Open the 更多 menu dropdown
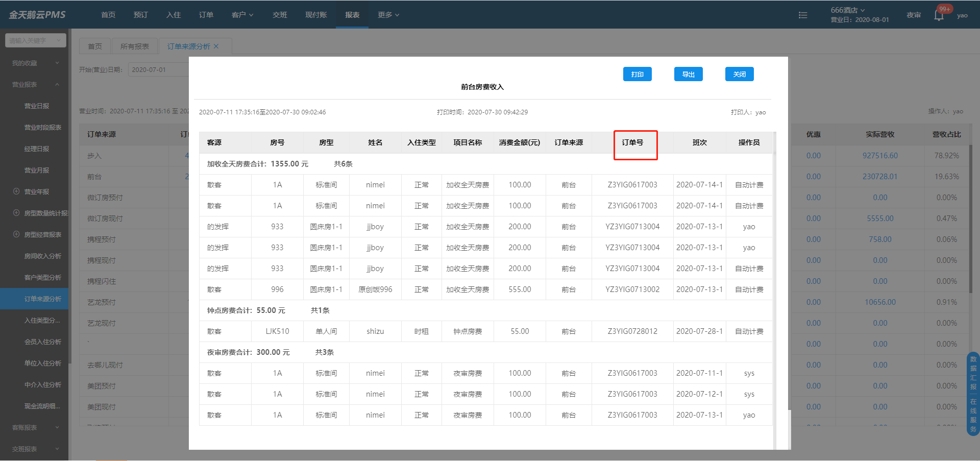The height and width of the screenshot is (461, 980). coord(388,15)
